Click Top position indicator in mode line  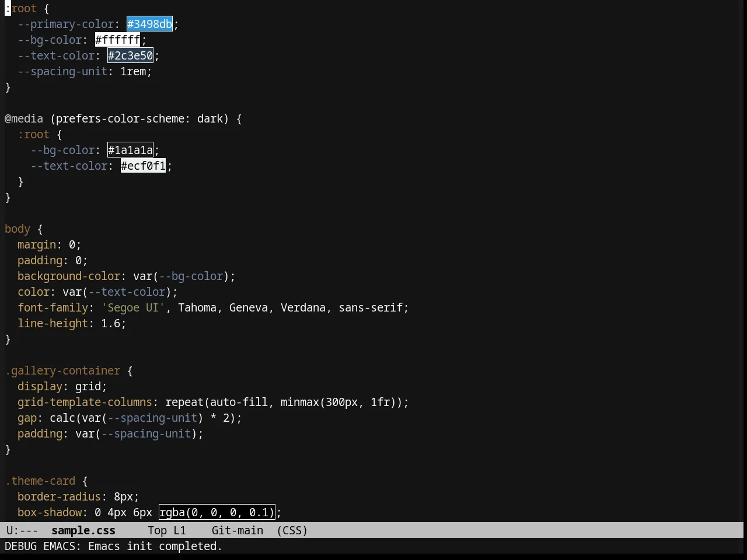pos(158,530)
